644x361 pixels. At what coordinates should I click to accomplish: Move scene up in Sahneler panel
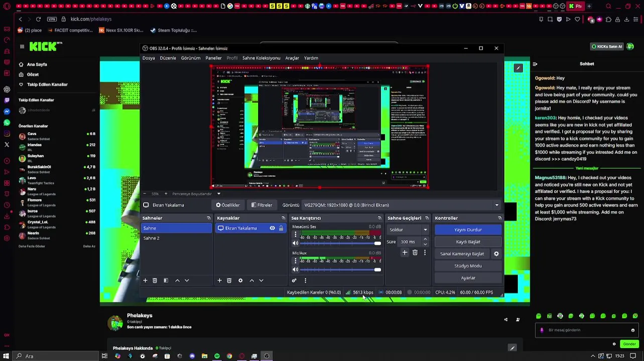(177, 280)
